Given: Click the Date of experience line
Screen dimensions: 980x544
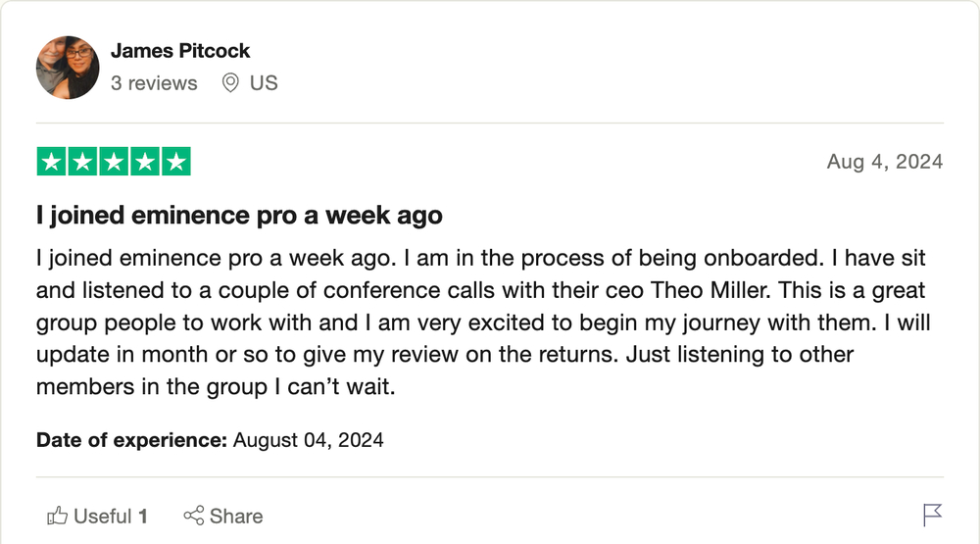Looking at the screenshot, I should (x=210, y=440).
